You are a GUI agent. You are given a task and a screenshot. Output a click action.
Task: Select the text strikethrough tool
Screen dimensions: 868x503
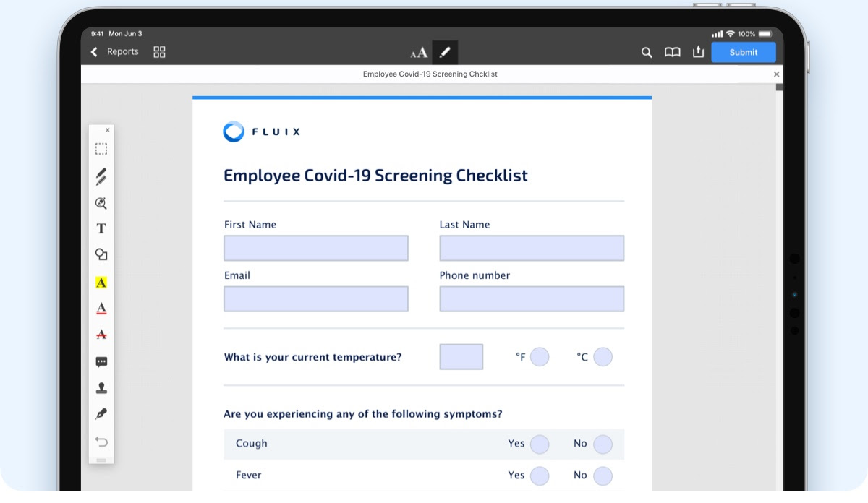click(x=101, y=335)
